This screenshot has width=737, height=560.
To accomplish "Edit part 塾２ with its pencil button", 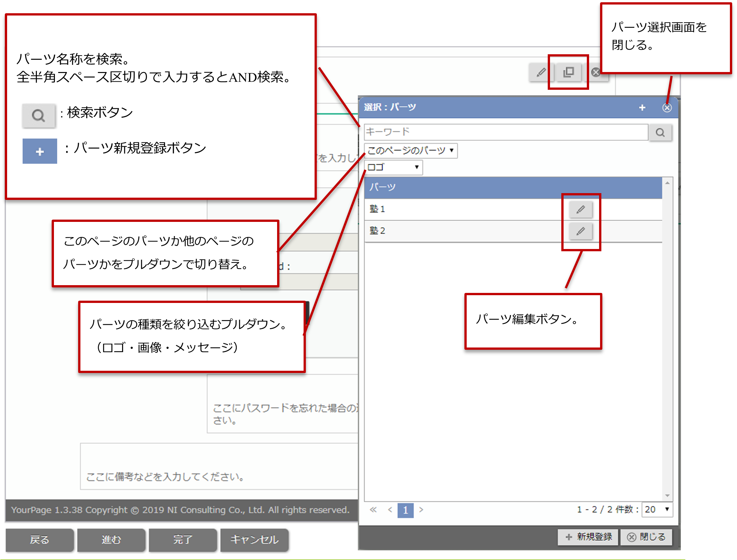I will pos(581,231).
